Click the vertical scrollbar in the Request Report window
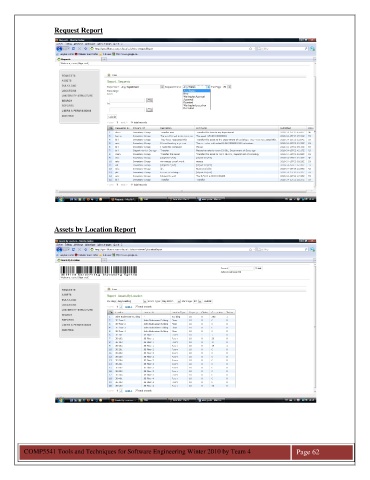Image resolution: width=370 pixels, height=480 pixels. [314, 127]
